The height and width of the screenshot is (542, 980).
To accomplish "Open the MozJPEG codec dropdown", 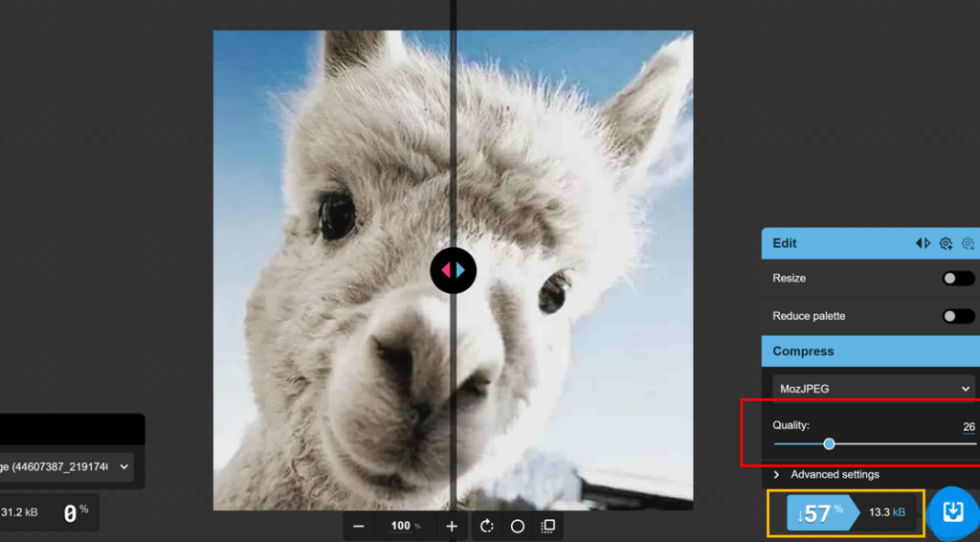I will [x=872, y=389].
